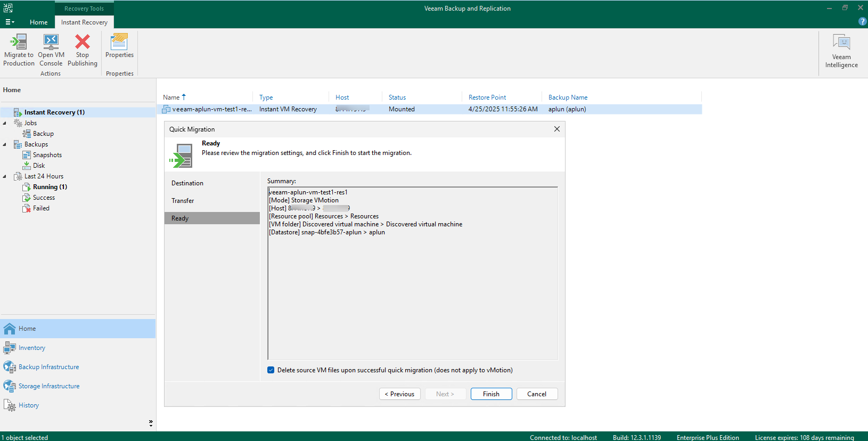Click the Mounted status cell
The height and width of the screenshot is (441, 868).
402,109
